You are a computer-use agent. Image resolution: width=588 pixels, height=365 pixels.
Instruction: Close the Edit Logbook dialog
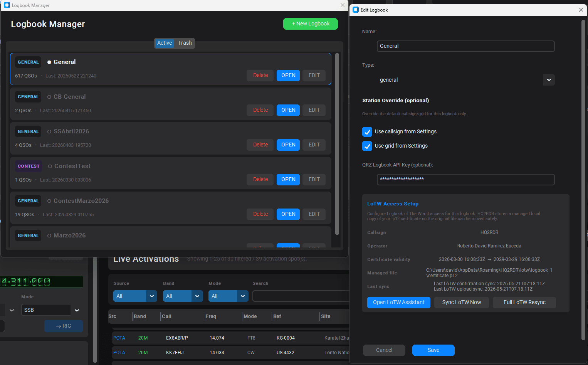[x=581, y=10]
